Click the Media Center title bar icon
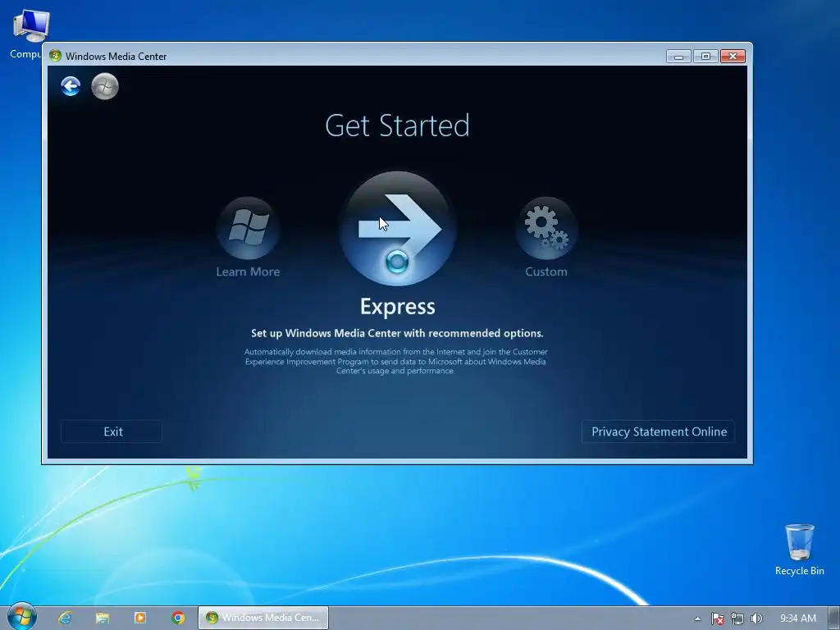Screen dimensions: 840x630 click(55, 56)
